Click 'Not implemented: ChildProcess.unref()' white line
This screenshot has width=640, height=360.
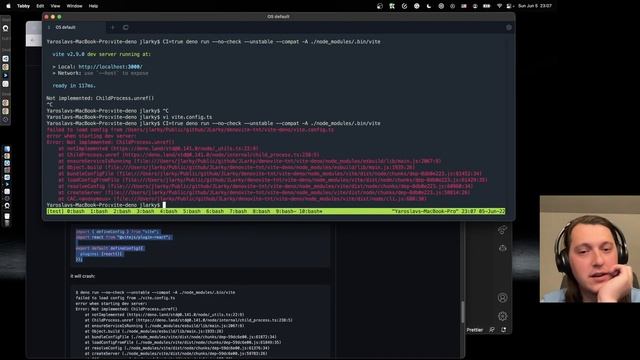pos(100,98)
